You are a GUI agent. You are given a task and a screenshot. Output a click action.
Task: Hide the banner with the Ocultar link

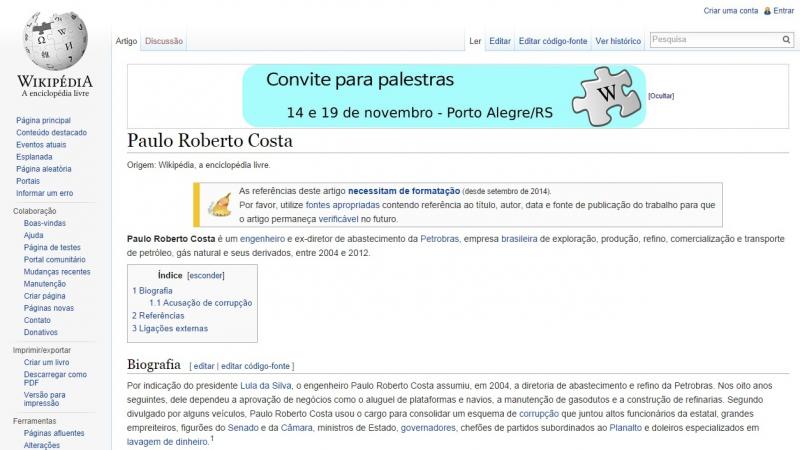coord(661,96)
